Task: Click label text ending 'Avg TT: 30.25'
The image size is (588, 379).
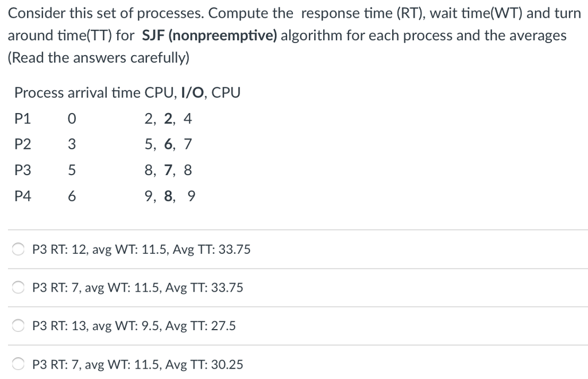Action: coord(138,365)
